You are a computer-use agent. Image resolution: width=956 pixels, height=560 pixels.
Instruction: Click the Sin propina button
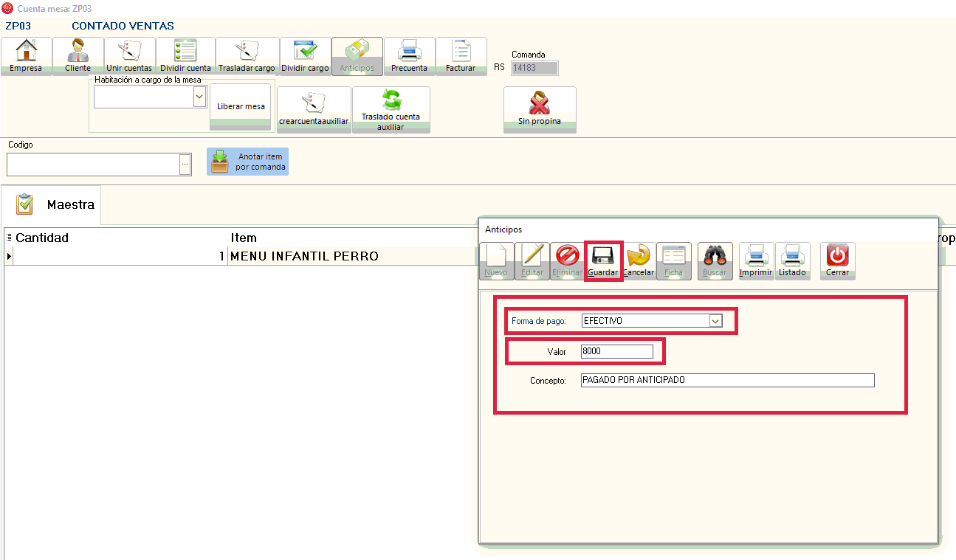click(540, 109)
